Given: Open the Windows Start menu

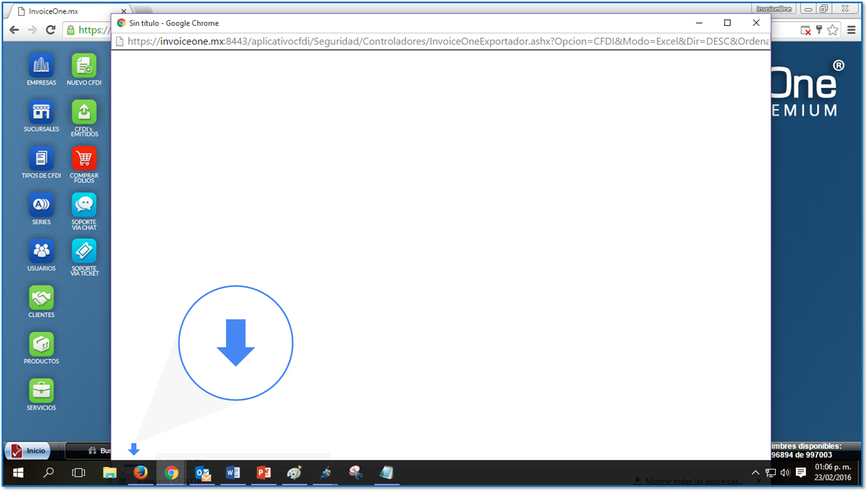Looking at the screenshot, I should click(18, 473).
